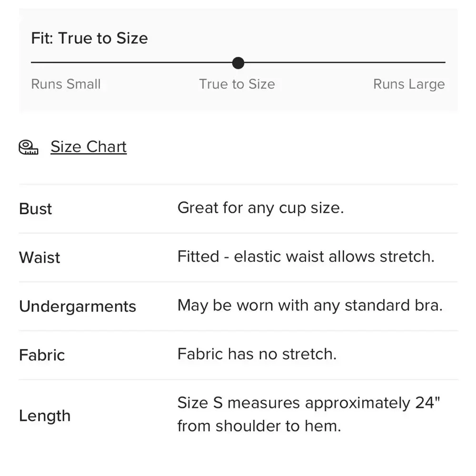This screenshot has height=476, width=476.
Task: Click 'Great for any cup size' text
Action: pos(260,208)
